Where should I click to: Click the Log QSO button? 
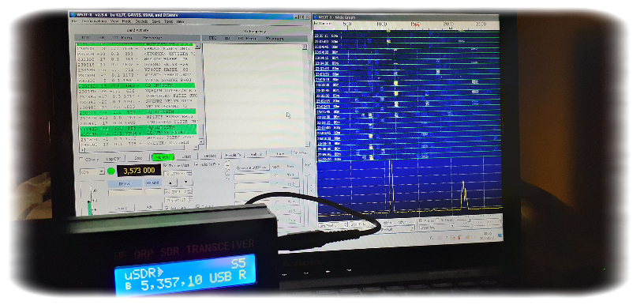tap(114, 158)
